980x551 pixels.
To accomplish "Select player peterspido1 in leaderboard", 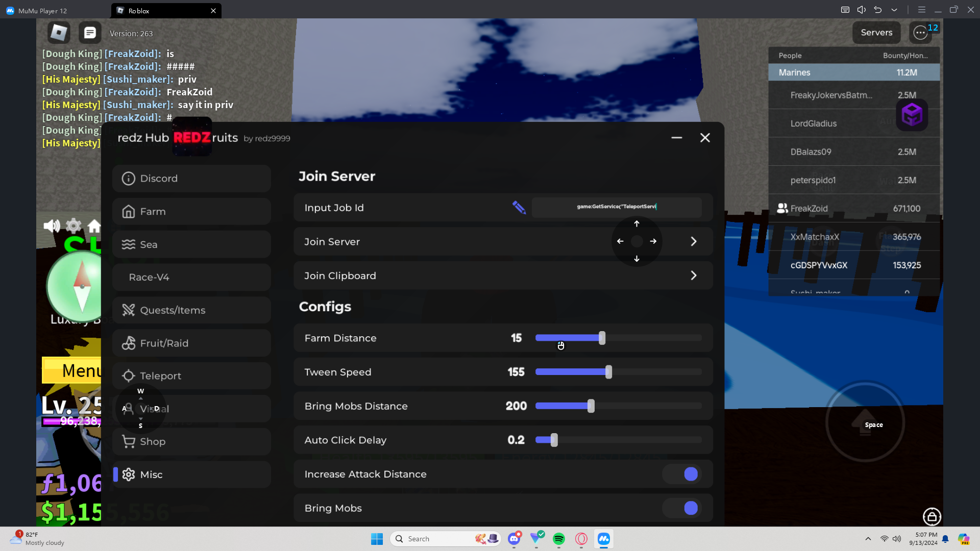I will tap(854, 180).
